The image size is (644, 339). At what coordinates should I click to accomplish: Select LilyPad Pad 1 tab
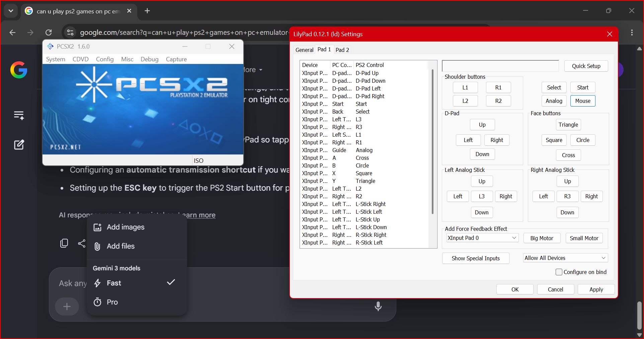point(324,50)
